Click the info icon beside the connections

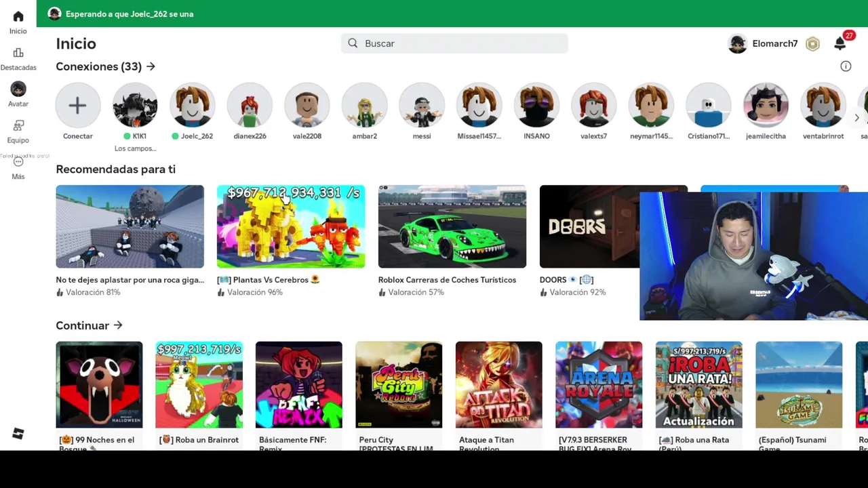click(846, 66)
